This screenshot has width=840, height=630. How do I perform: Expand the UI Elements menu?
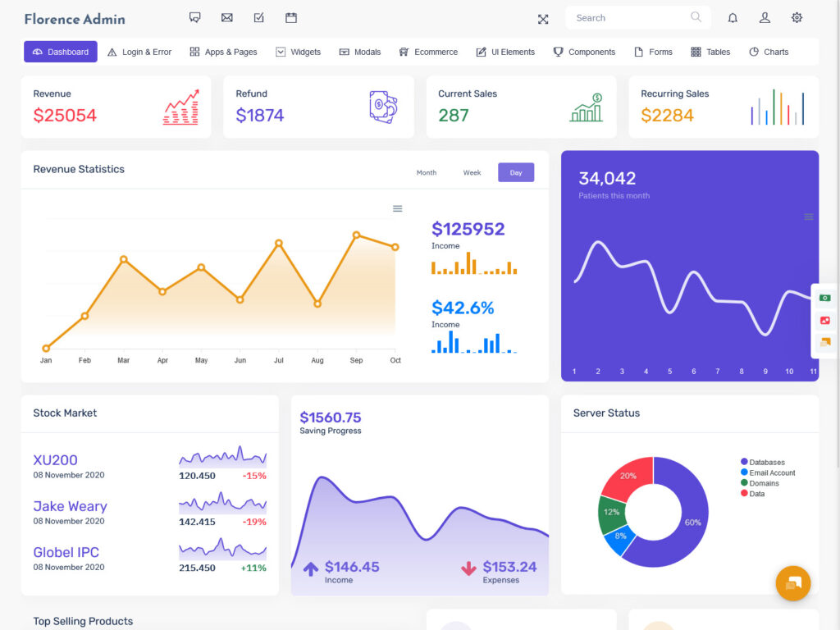coord(505,52)
